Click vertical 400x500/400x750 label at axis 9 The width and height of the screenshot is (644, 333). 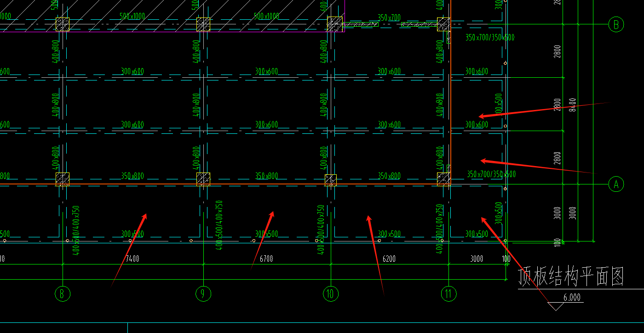click(x=219, y=225)
